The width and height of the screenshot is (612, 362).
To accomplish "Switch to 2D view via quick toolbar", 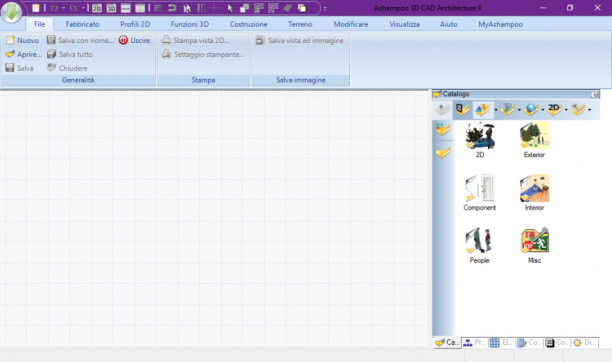I will coord(96,8).
